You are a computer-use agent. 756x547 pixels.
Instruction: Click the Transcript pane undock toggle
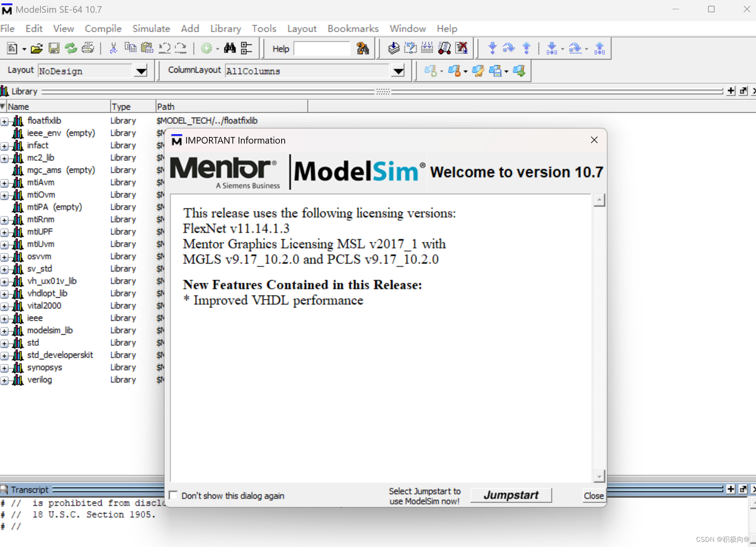pos(743,489)
